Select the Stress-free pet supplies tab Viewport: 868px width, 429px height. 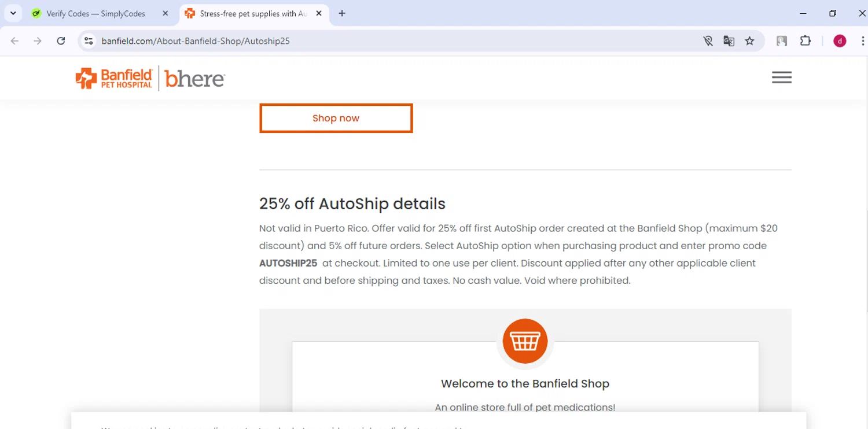(x=252, y=13)
